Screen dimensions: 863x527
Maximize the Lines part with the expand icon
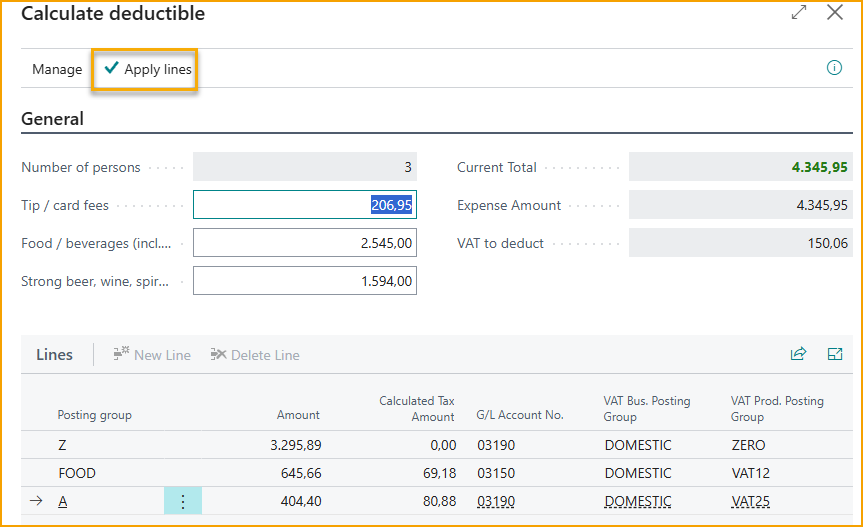[x=835, y=354]
